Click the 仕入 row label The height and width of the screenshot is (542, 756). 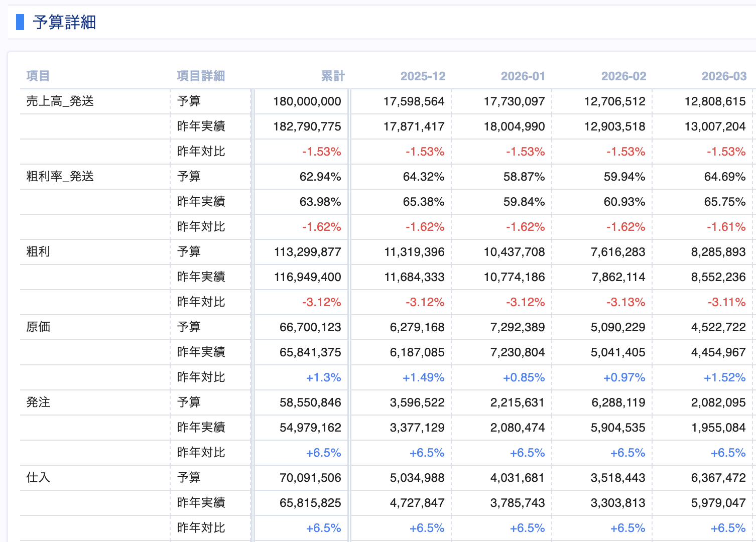pos(38,478)
